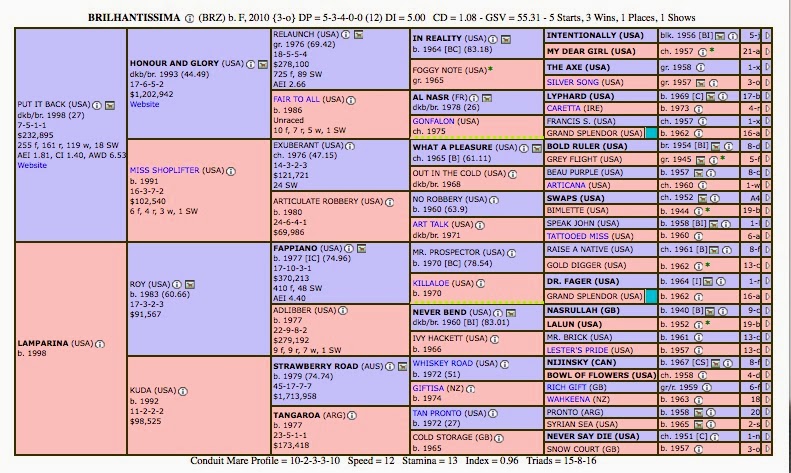Open photo icon for AL NASR
The width and height of the screenshot is (791, 473).
click(x=487, y=97)
